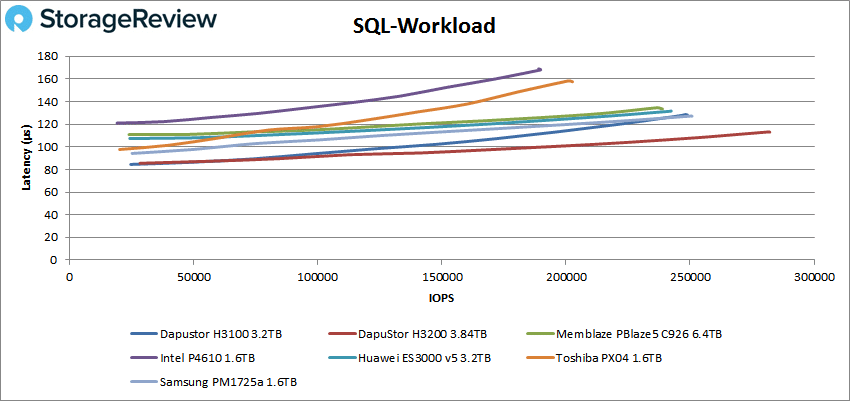Click the orange Toshiba PX04 curve endpoint
Screen dimensions: 850x401
click(571, 81)
